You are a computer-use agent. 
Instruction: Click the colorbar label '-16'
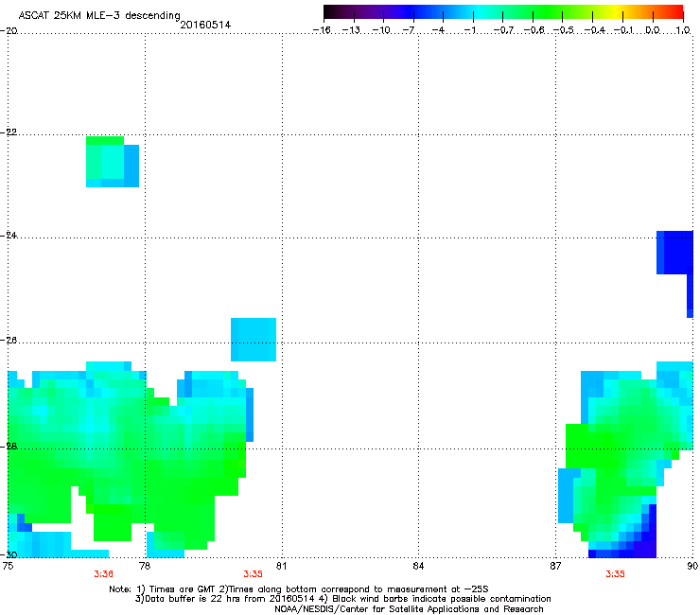pos(322,30)
